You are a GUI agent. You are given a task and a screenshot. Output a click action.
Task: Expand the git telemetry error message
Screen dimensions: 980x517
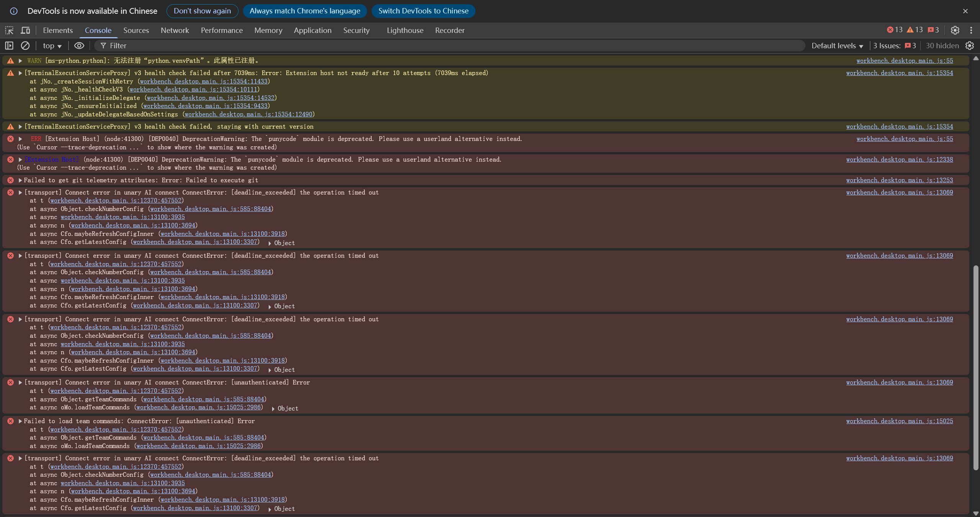tap(20, 180)
